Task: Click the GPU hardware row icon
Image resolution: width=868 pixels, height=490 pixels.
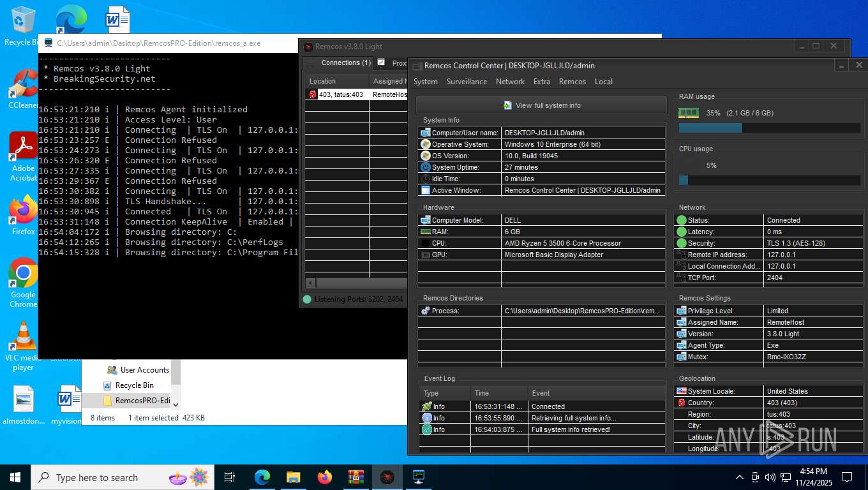Action: click(426, 255)
